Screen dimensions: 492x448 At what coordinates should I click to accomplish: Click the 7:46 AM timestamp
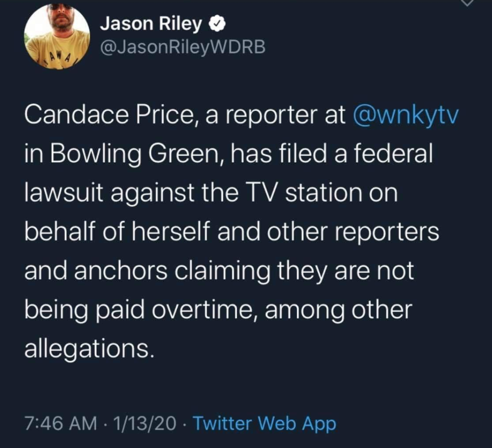(x=61, y=423)
